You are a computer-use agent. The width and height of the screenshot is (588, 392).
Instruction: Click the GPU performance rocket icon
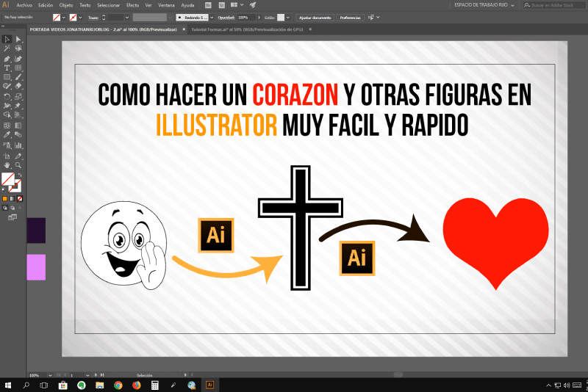[253, 5]
